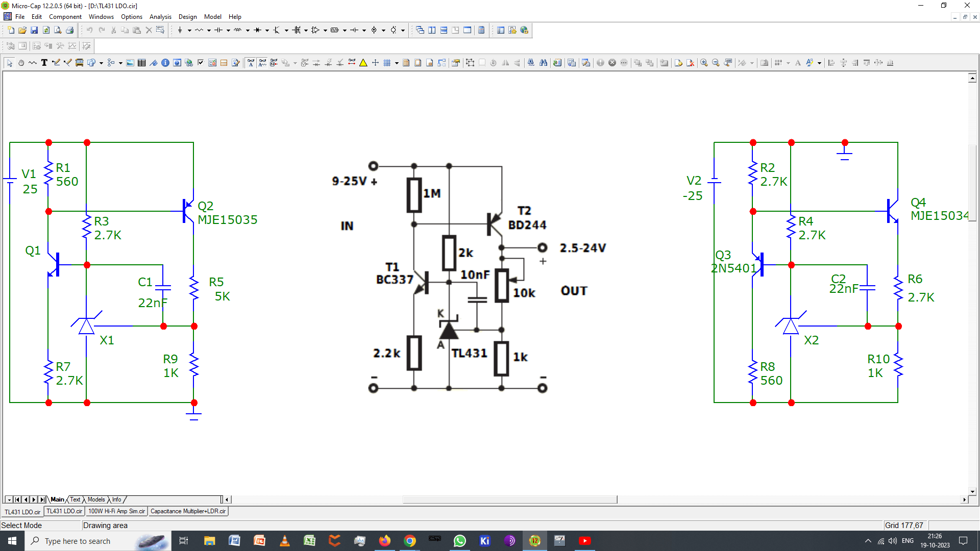Select the inductor component tool
This screenshot has height=551, width=980.
click(238, 30)
